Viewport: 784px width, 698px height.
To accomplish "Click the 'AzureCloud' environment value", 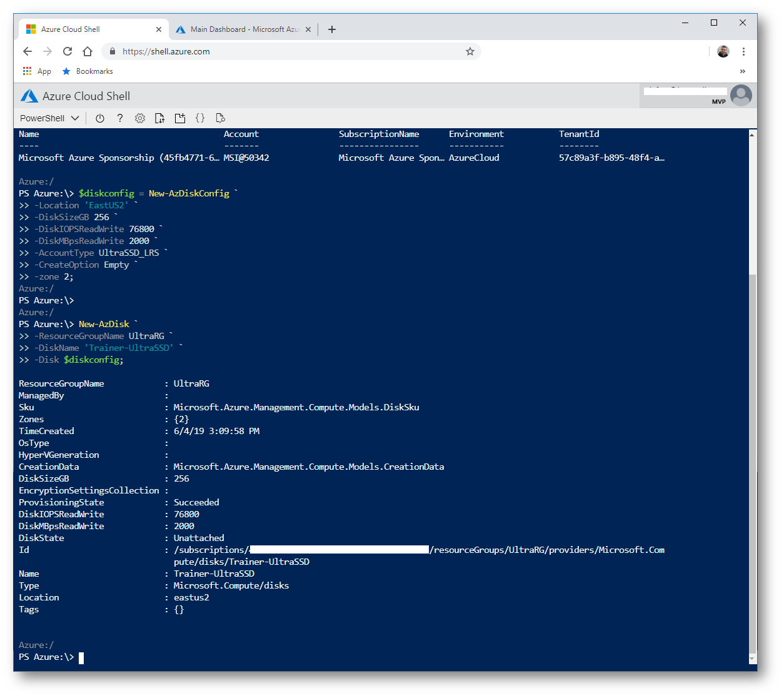I will [x=474, y=158].
